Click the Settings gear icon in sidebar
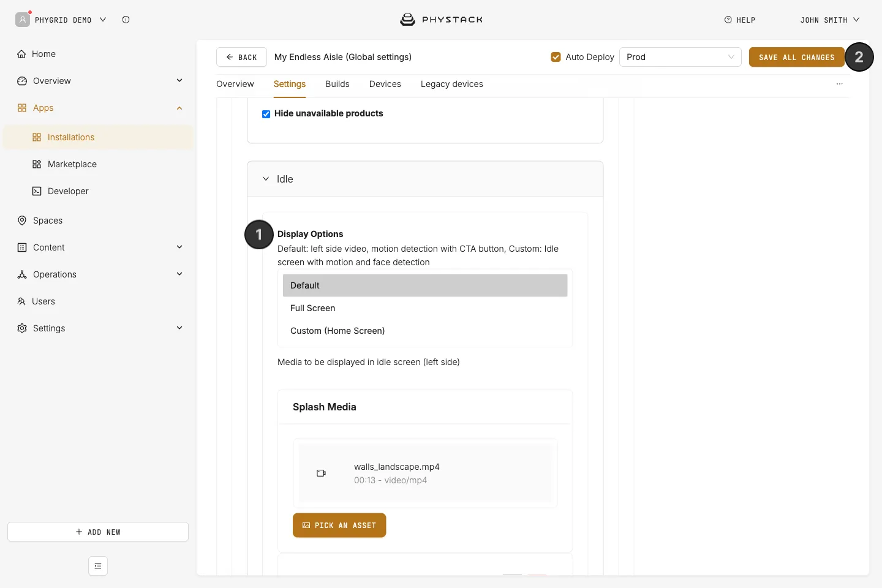This screenshot has height=588, width=882. [22, 328]
